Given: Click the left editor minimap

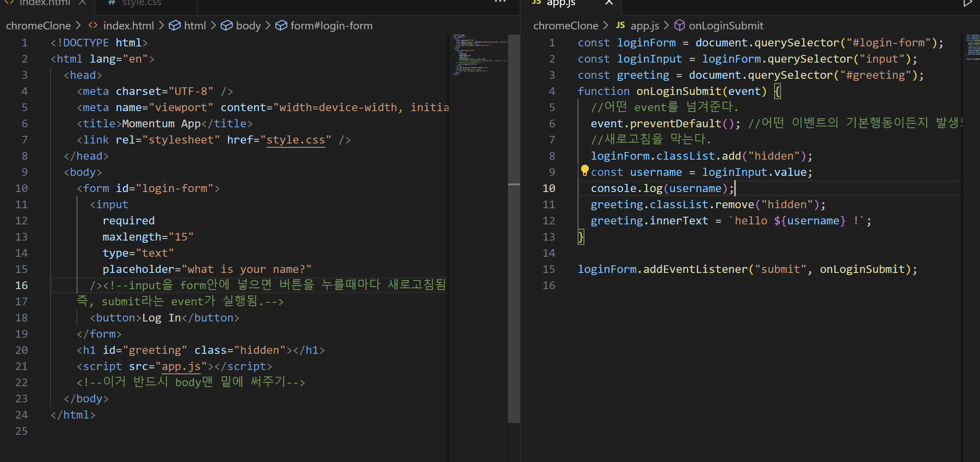Looking at the screenshot, I should coord(479,55).
